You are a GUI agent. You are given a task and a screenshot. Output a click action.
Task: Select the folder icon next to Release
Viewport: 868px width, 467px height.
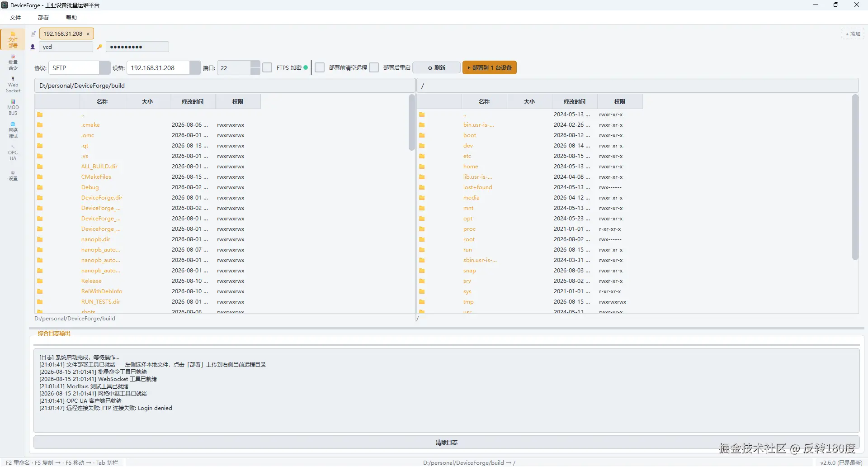click(x=40, y=281)
